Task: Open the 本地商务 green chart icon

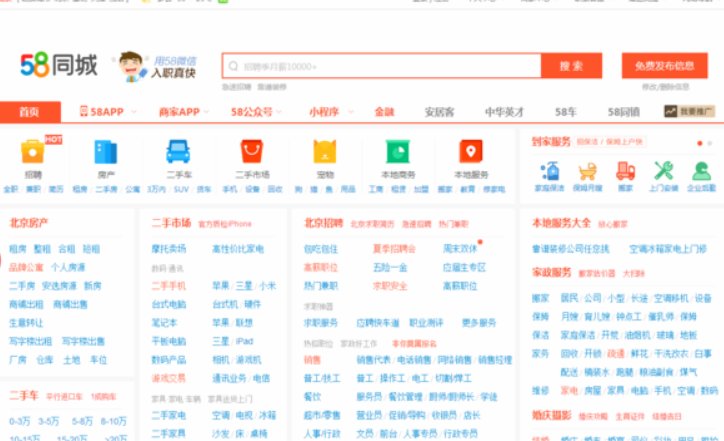Action: [x=398, y=151]
